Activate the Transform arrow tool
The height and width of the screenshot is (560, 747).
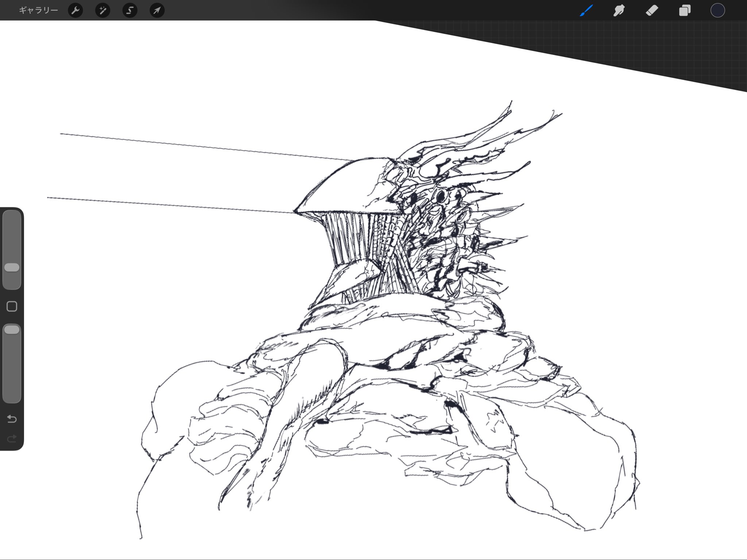click(157, 11)
